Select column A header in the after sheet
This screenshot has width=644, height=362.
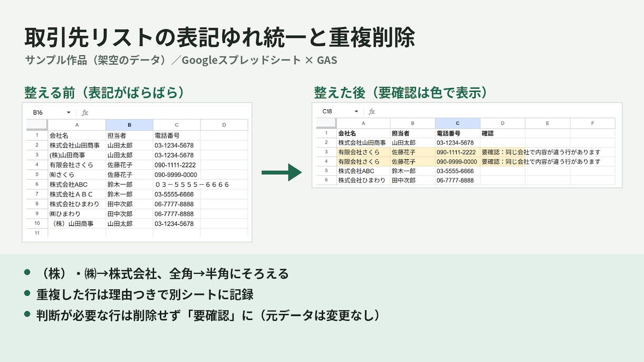coord(363,123)
